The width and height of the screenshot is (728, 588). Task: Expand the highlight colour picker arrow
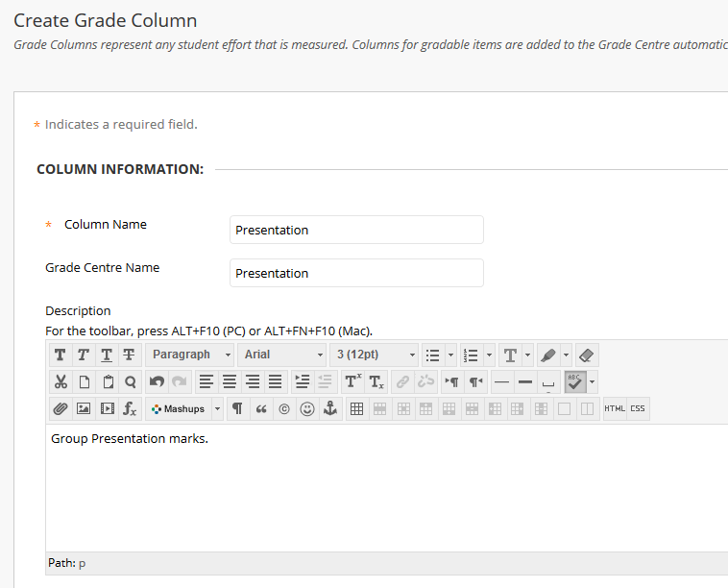(567, 355)
